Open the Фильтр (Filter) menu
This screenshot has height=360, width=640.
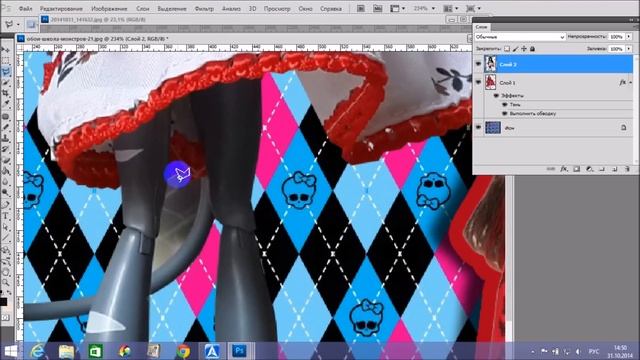click(x=204, y=8)
